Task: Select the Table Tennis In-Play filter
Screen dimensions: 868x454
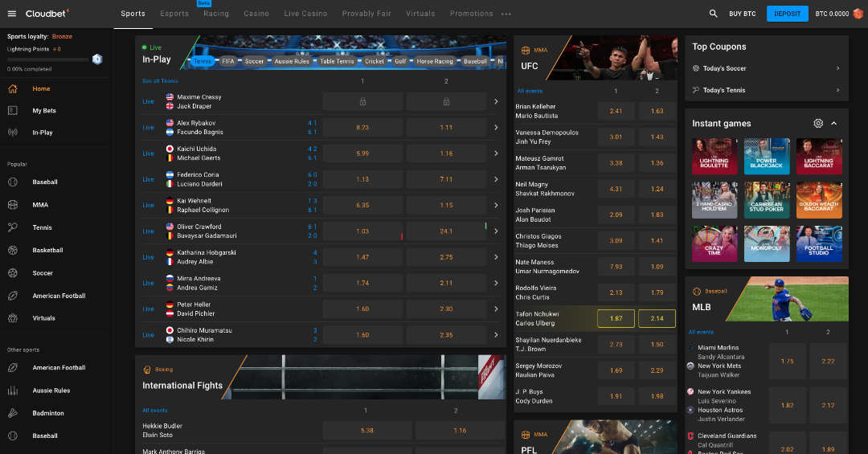Action: [337, 61]
